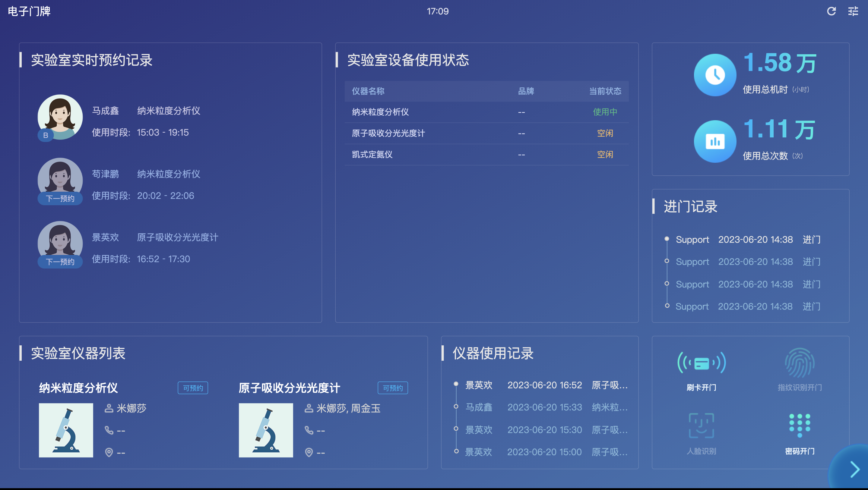
Task: Click 可预约 tag for 原子吸收分光光度计
Action: (x=393, y=388)
